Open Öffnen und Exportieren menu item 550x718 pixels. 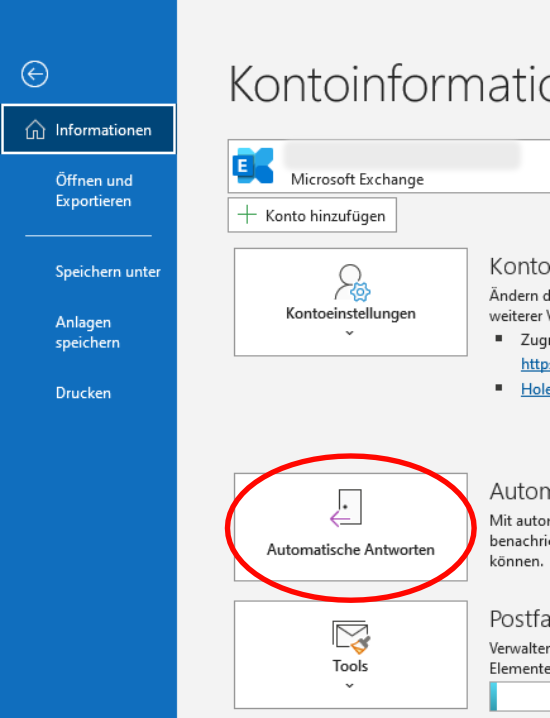pos(94,190)
